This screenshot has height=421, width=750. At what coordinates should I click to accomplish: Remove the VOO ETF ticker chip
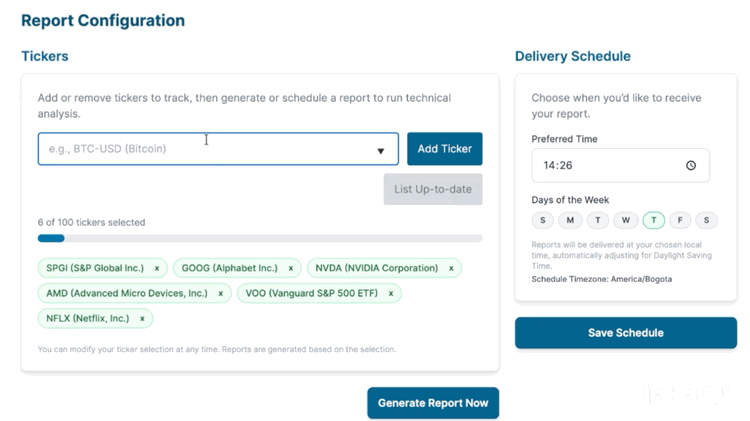(x=391, y=294)
